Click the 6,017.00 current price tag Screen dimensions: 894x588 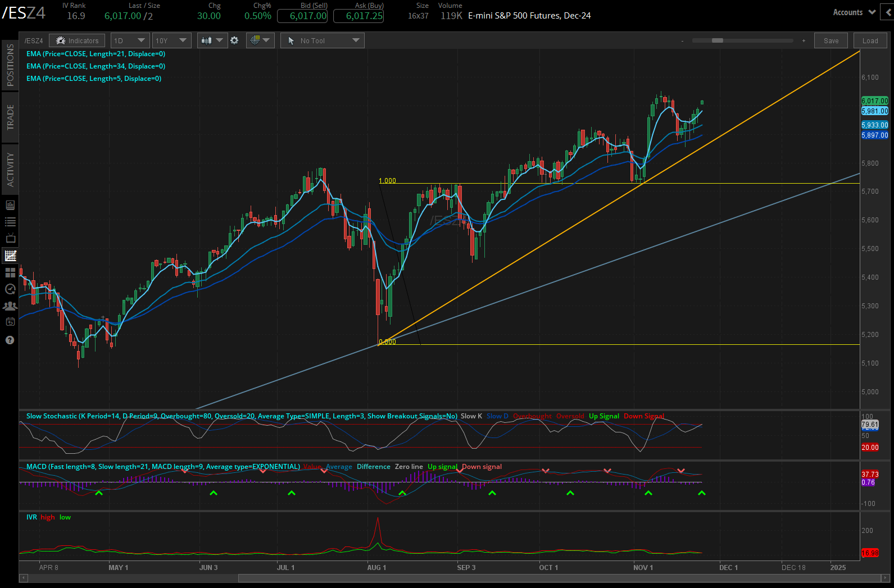coord(875,101)
